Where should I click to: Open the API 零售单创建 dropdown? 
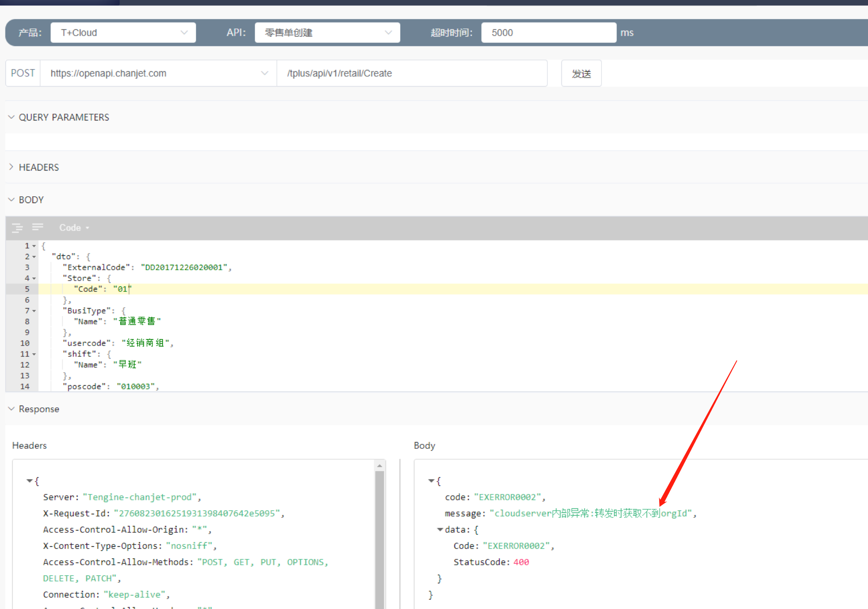[x=327, y=32]
